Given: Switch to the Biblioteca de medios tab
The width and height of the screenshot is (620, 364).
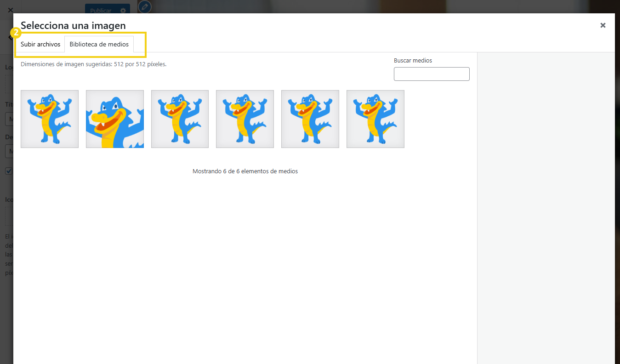Looking at the screenshot, I should click(x=99, y=44).
